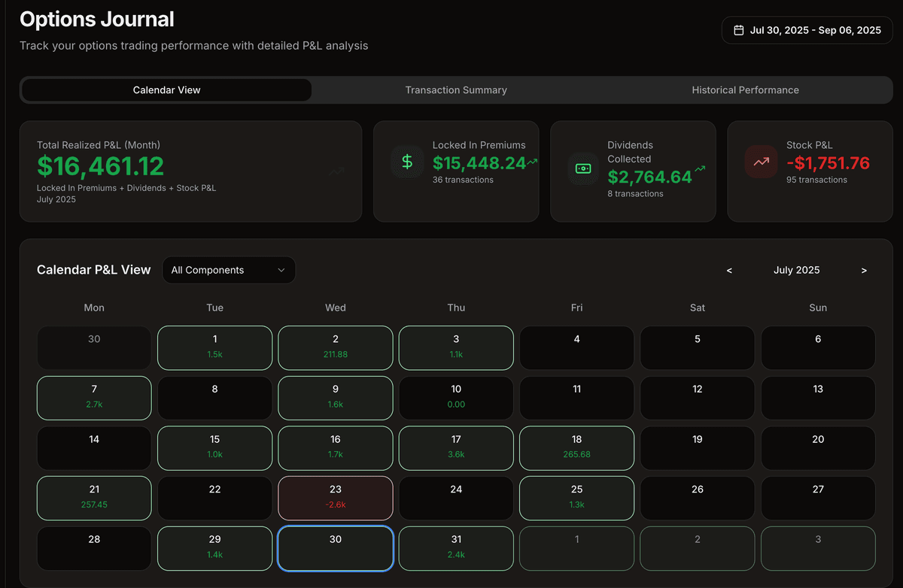903x588 pixels.
Task: Click the Dividends Collected cash icon
Action: pos(583,168)
